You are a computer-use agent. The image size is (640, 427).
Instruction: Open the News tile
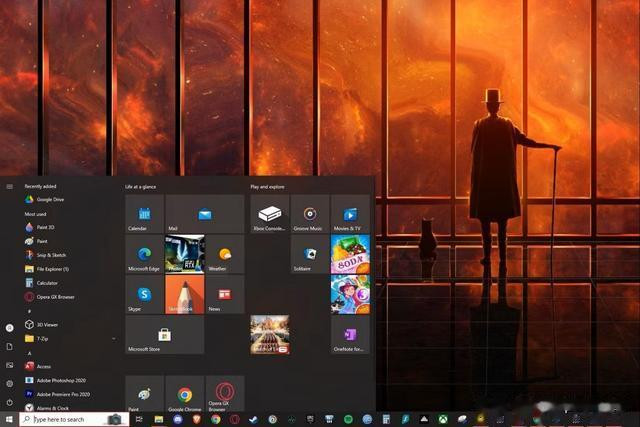pos(225,294)
